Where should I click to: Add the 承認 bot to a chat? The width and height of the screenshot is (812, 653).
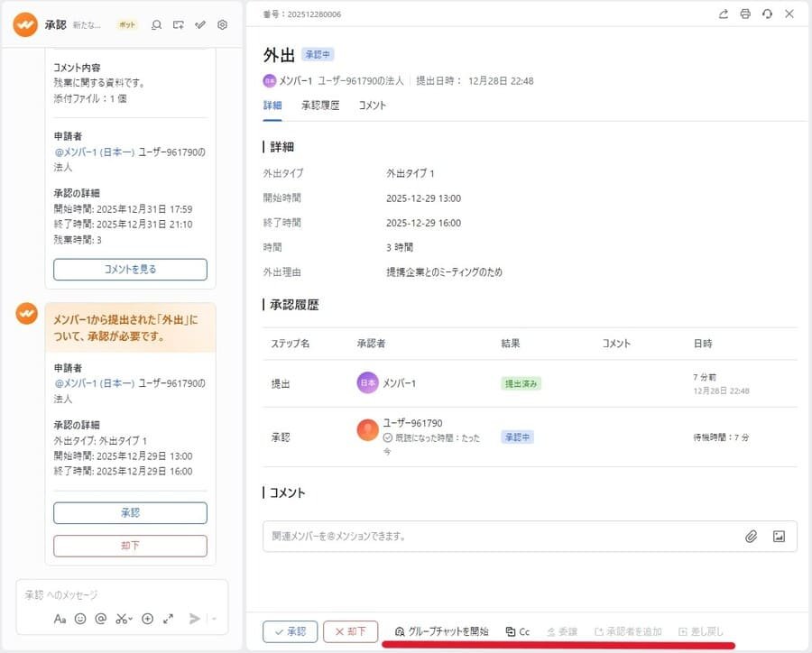tap(178, 25)
